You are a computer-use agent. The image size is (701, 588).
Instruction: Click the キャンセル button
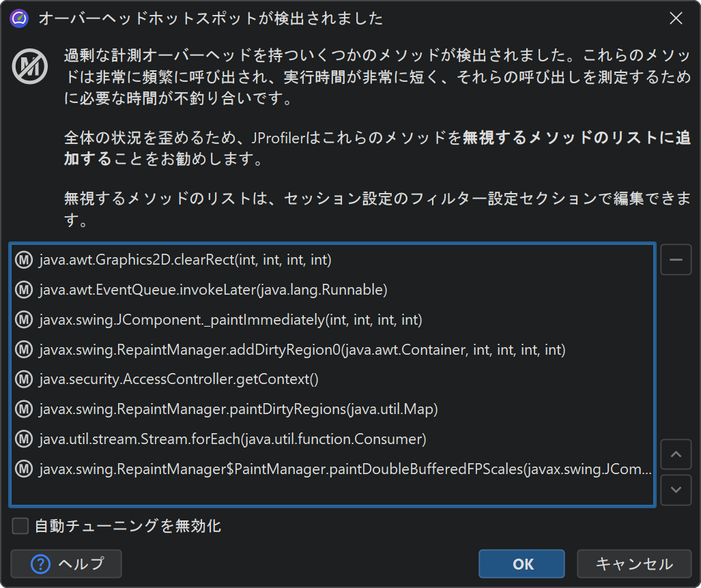pos(634,564)
